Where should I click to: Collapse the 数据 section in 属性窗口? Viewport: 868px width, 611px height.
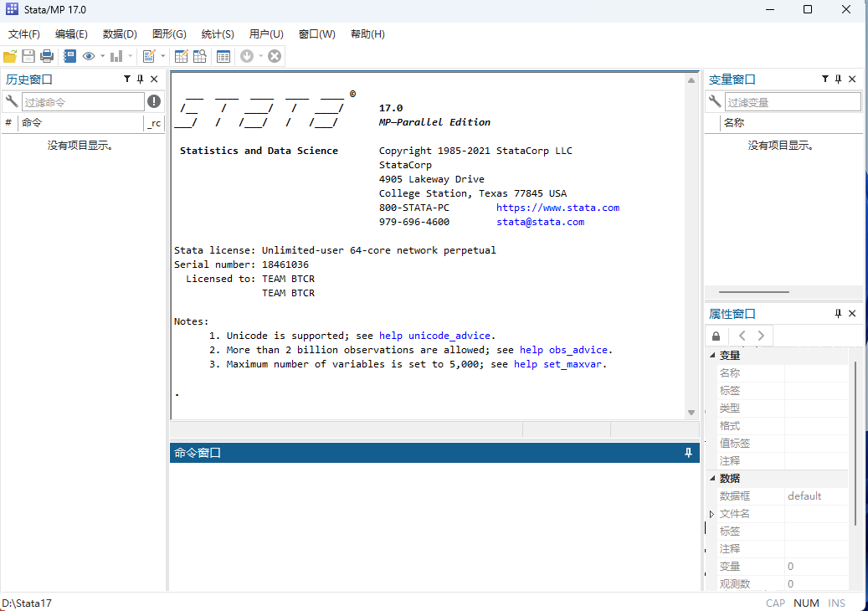point(712,478)
